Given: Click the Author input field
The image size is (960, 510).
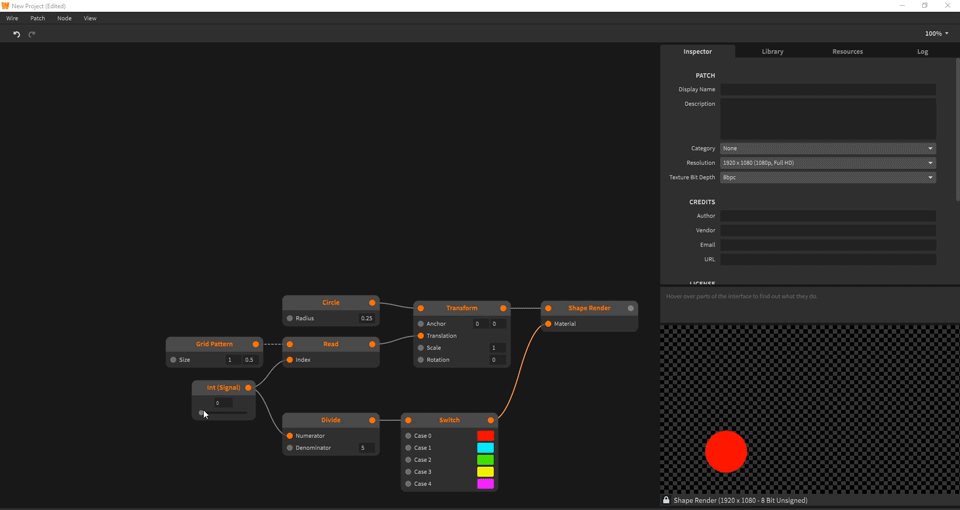Looking at the screenshot, I should coord(828,216).
